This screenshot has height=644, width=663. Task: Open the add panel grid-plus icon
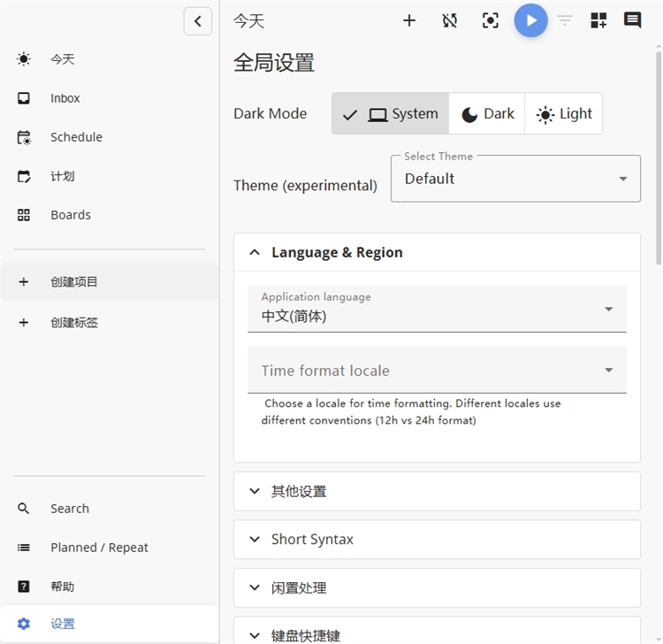pyautogui.click(x=598, y=20)
